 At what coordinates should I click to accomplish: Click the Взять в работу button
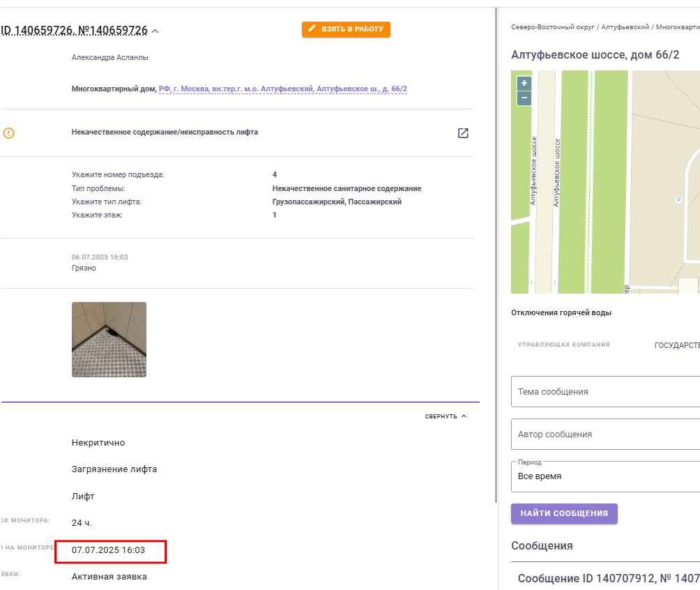[x=346, y=29]
